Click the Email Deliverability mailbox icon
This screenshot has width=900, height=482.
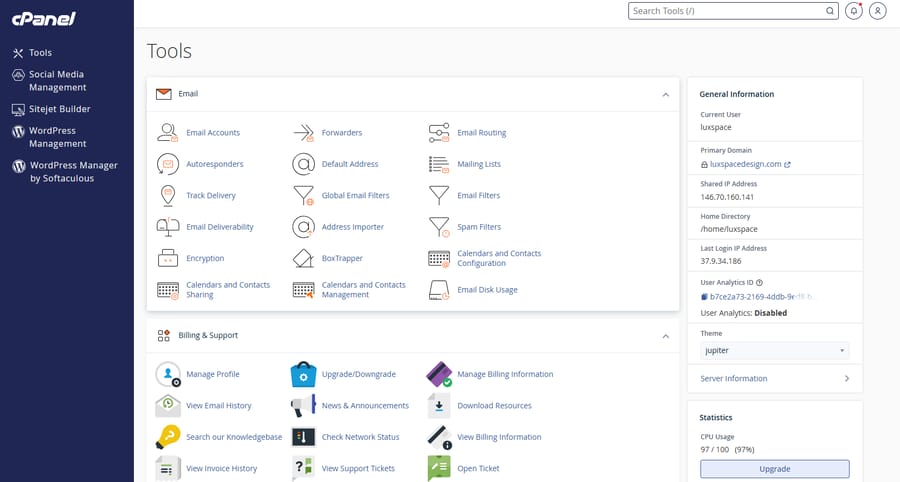[x=168, y=227]
